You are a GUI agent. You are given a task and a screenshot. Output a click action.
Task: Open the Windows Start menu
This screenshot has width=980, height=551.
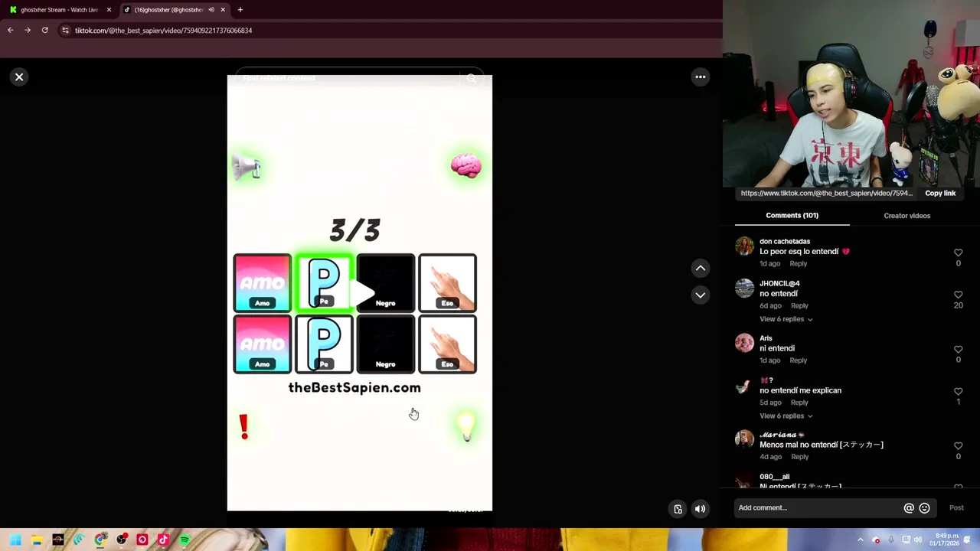(15, 540)
